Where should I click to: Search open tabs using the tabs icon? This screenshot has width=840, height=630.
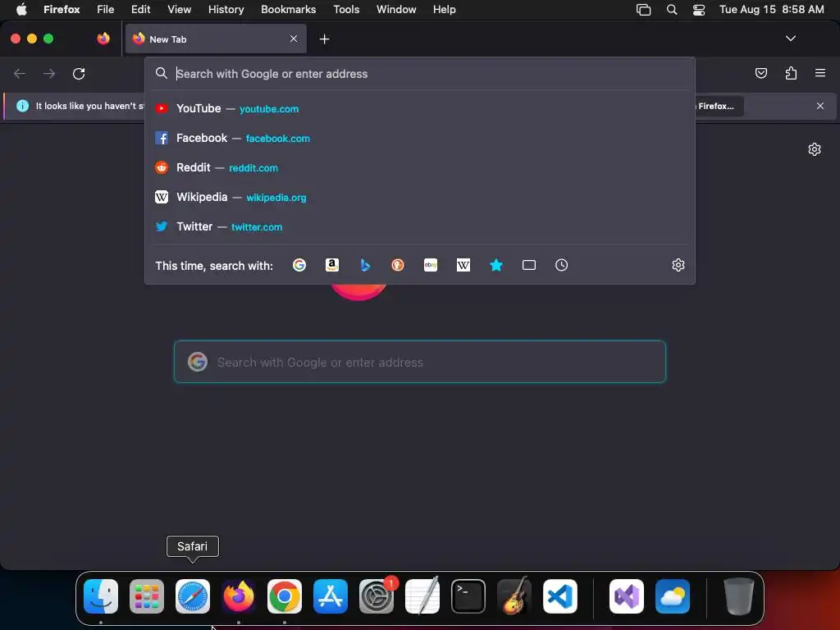pos(529,265)
